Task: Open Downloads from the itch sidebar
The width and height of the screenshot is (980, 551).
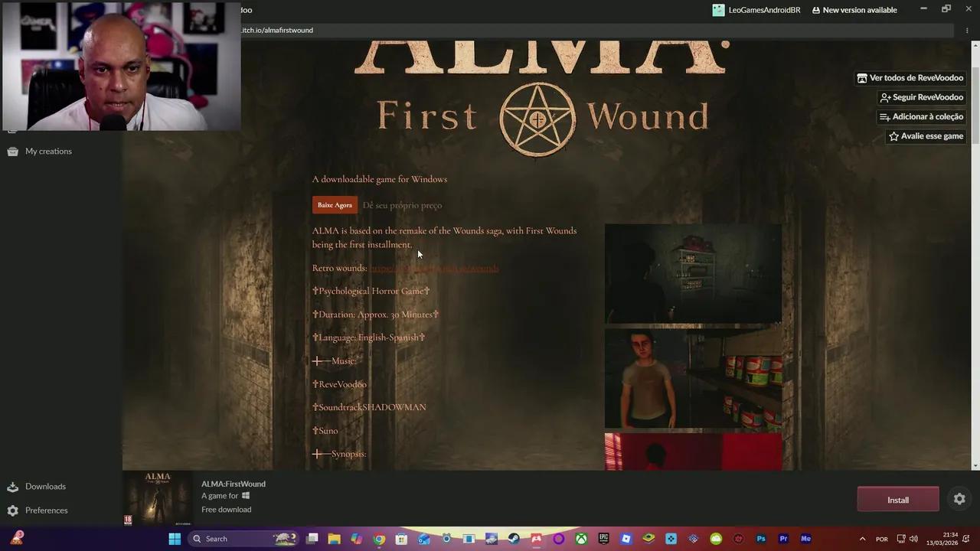Action: (45, 486)
